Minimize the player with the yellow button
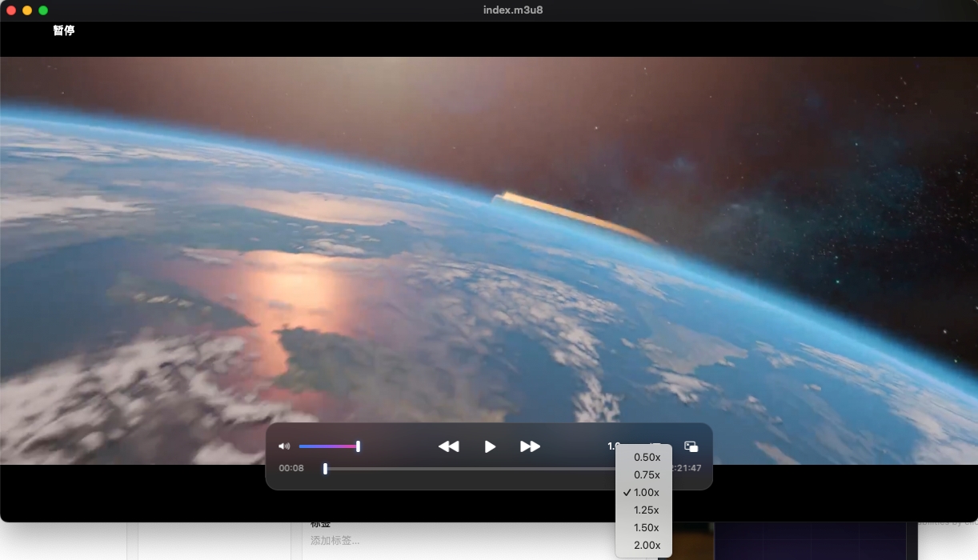Screen dimensions: 978x560 pyautogui.click(x=27, y=10)
